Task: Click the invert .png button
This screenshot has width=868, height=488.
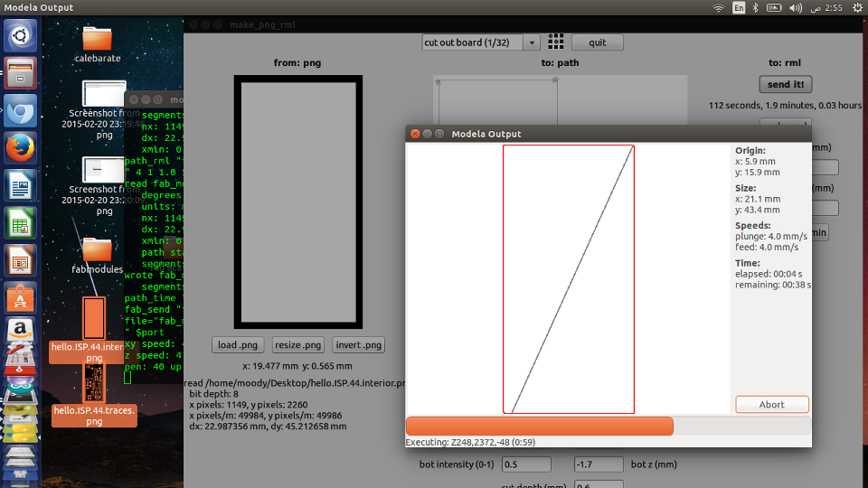Action: 358,344
